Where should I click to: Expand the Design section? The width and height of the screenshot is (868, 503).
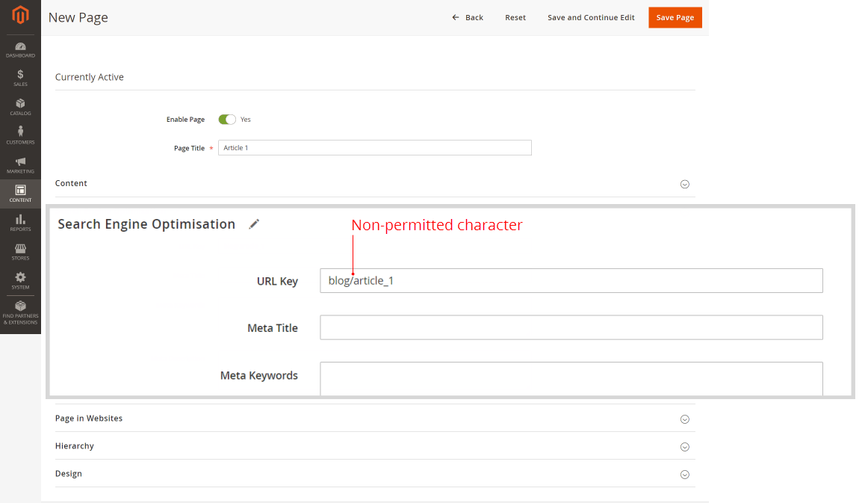pos(684,474)
